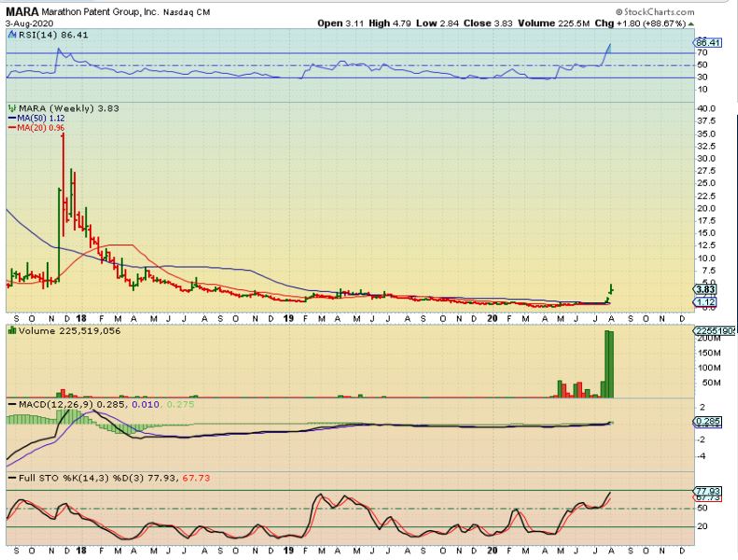This screenshot has height=560, width=738.
Task: Click the blue MA(50) legend line swatch
Action: click(12, 119)
